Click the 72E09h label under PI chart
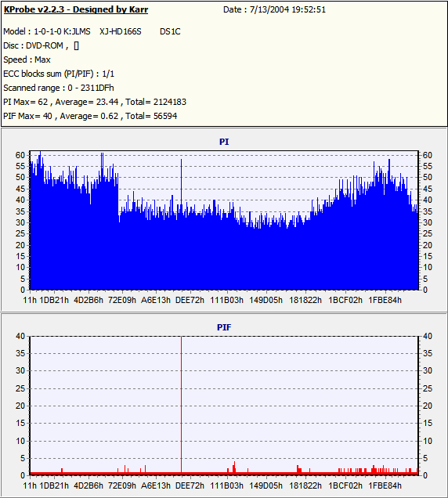The image size is (448, 498). click(122, 300)
